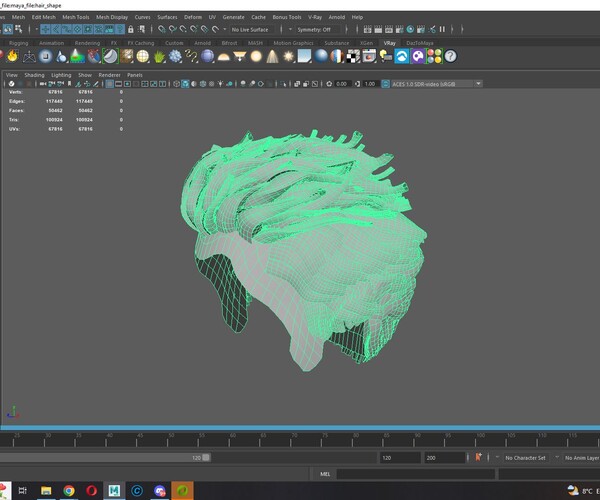Toggle the move selection mask icon

[45, 29]
